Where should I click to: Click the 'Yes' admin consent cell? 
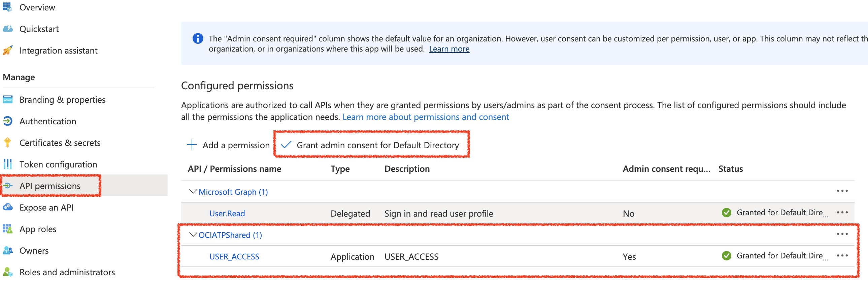click(629, 257)
